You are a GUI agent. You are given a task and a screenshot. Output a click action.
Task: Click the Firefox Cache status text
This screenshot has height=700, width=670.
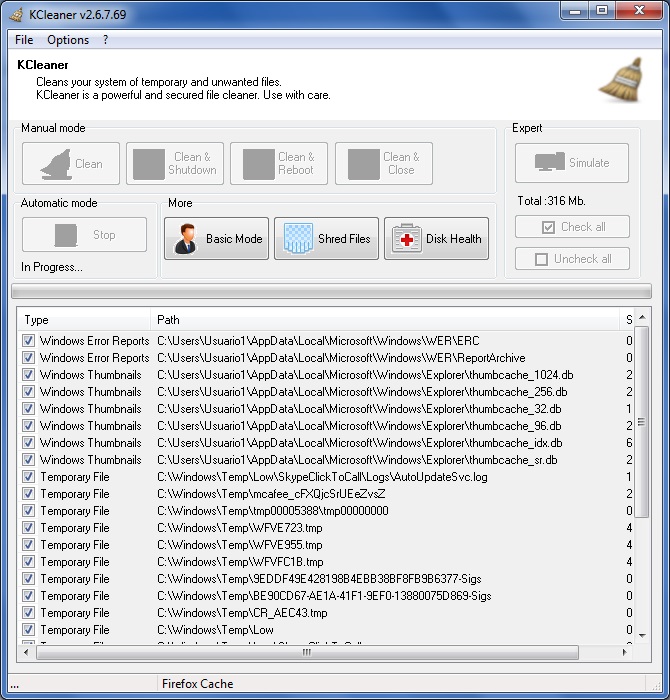pos(197,683)
